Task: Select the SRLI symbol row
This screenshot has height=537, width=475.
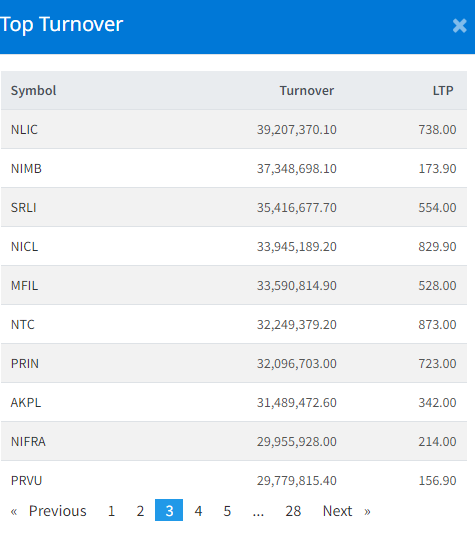Action: [234, 208]
